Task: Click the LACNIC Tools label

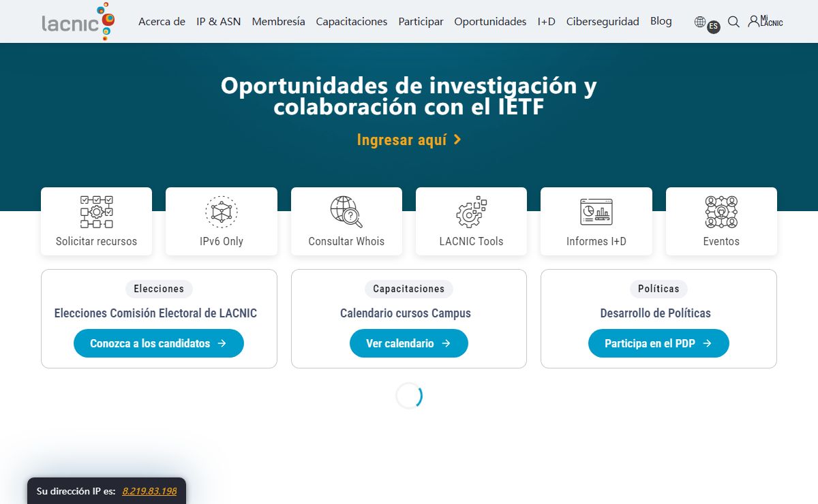Action: tap(471, 241)
